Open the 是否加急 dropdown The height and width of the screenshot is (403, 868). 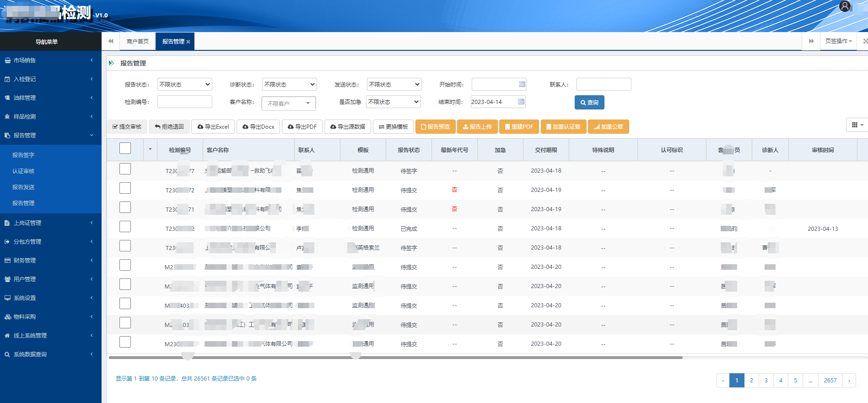pyautogui.click(x=394, y=102)
